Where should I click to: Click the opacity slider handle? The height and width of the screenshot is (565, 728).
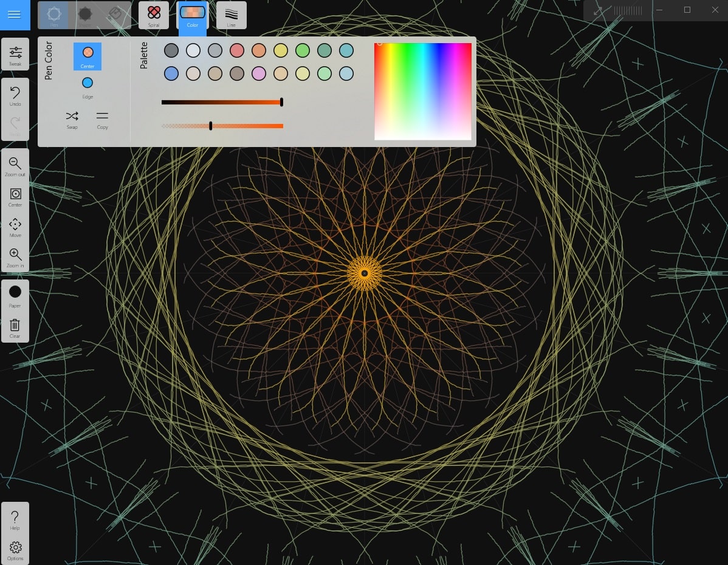pyautogui.click(x=210, y=126)
